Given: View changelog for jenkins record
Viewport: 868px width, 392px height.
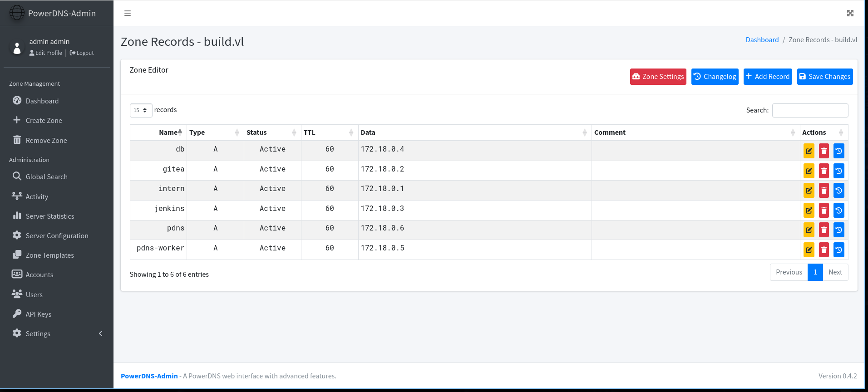Looking at the screenshot, I should pos(839,211).
